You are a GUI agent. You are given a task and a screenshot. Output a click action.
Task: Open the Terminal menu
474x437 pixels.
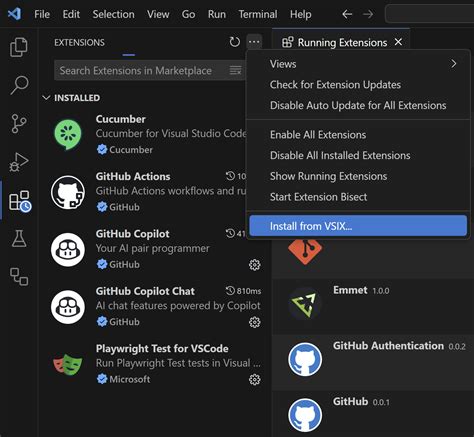click(x=258, y=14)
